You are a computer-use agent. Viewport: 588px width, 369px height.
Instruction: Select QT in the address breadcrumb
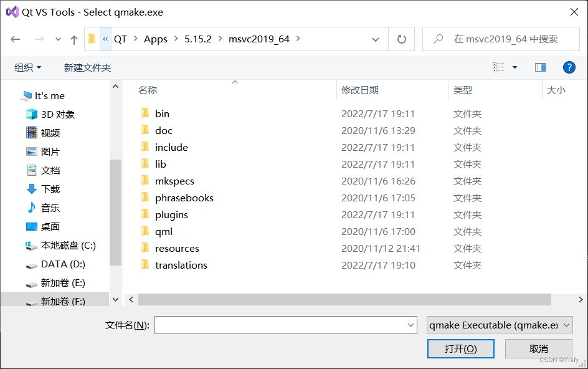(120, 39)
